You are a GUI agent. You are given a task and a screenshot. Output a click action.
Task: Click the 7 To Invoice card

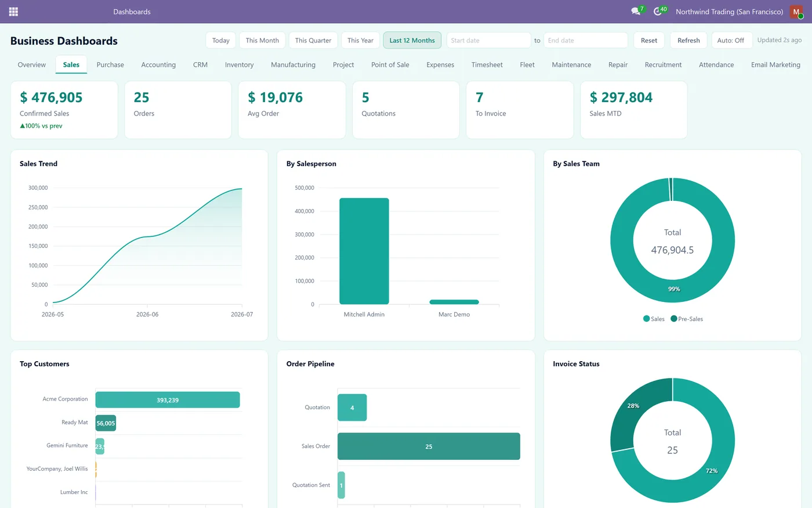(x=520, y=110)
